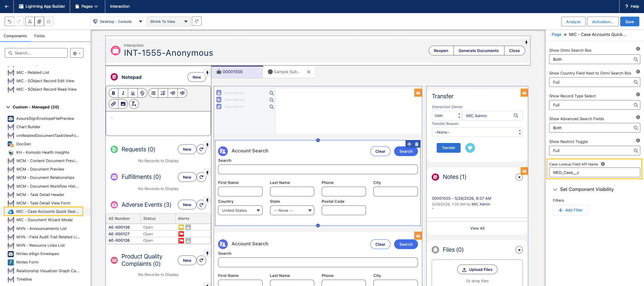
Task: Toggle visibility eye on the lookup panel component
Action: (418, 93)
